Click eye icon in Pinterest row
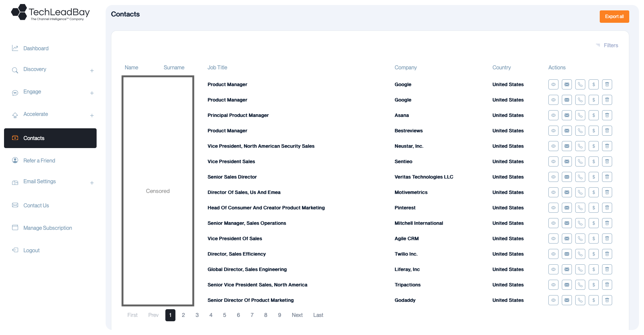 tap(553, 208)
